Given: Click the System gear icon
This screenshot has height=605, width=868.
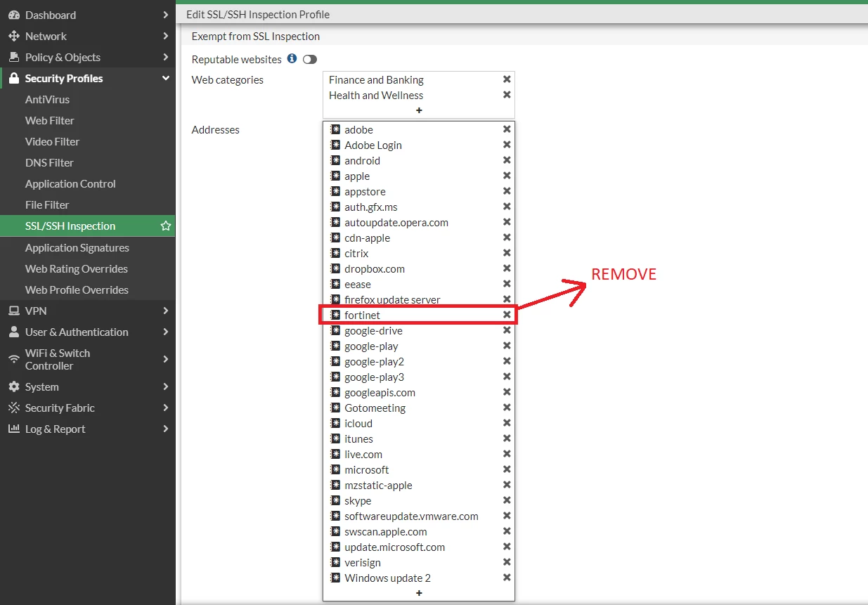Looking at the screenshot, I should tap(13, 386).
